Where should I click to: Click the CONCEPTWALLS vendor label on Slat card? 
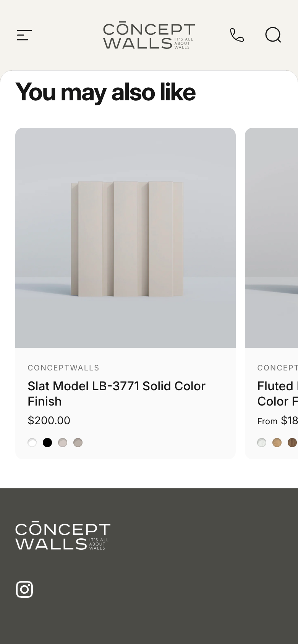63,368
